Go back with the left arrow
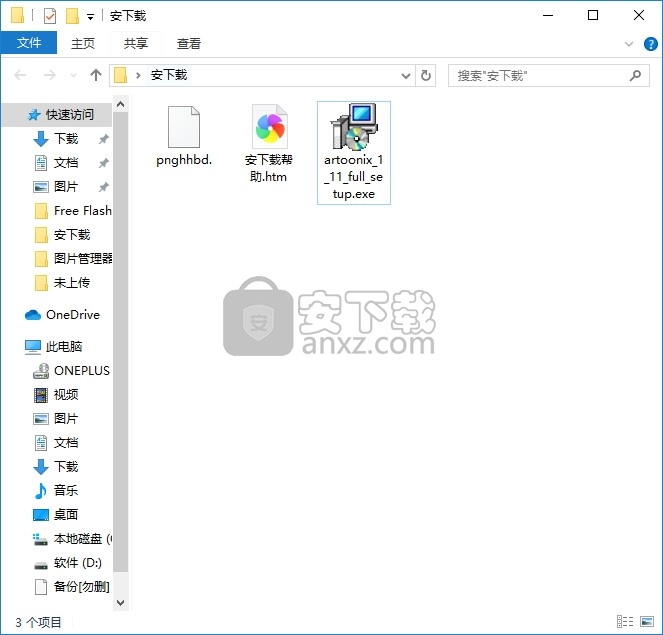 point(20,75)
